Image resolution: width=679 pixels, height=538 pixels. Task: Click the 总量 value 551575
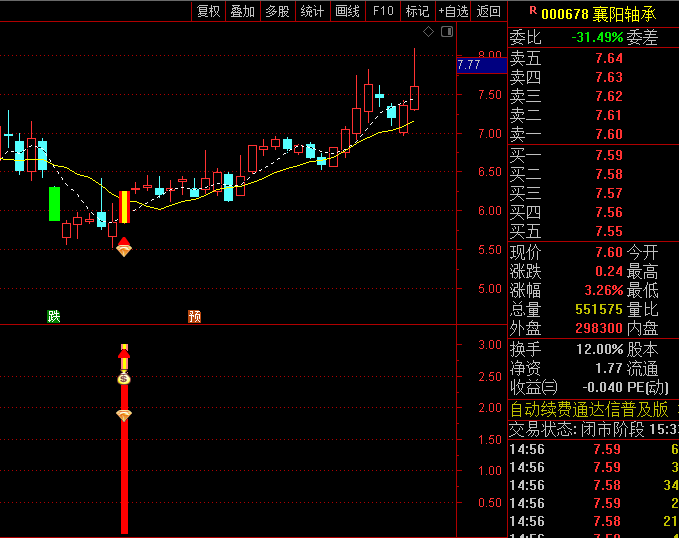599,309
